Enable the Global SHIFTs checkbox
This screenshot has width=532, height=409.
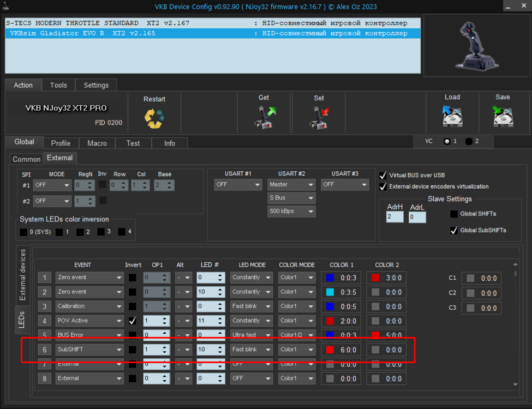click(x=453, y=214)
